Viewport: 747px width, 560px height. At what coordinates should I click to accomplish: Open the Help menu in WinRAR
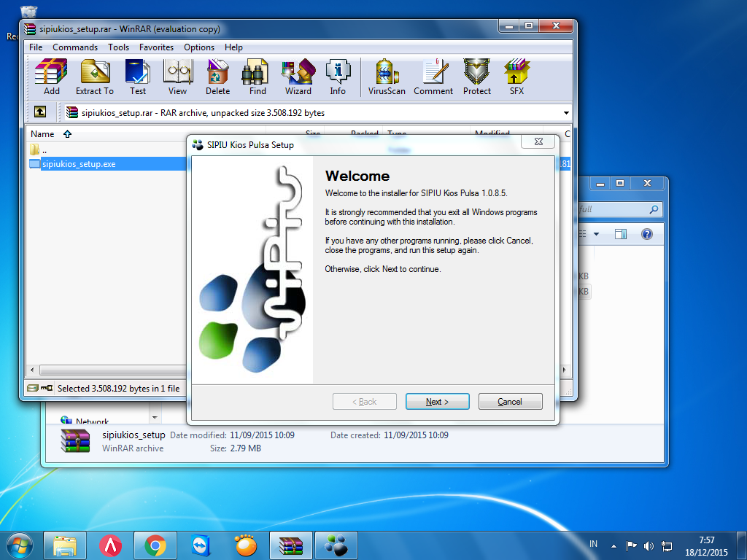(234, 47)
